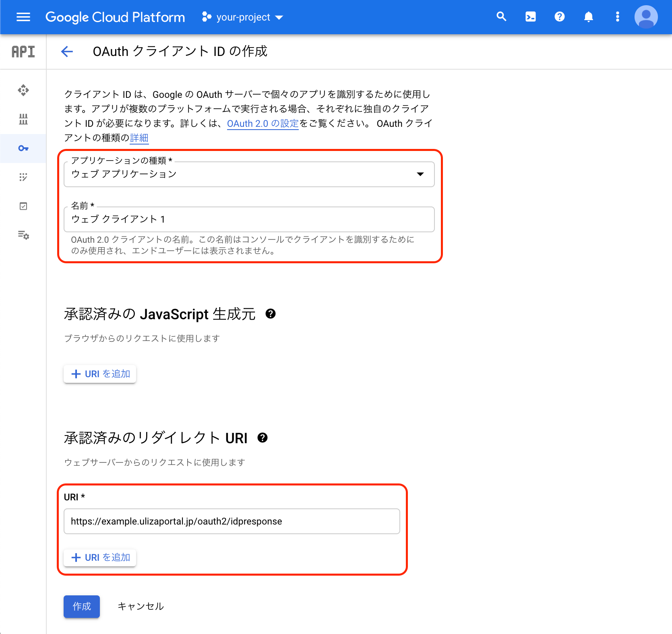Show help for 承認済みのリダイレクト URI
Viewport: 672px width, 634px height.
click(x=263, y=438)
